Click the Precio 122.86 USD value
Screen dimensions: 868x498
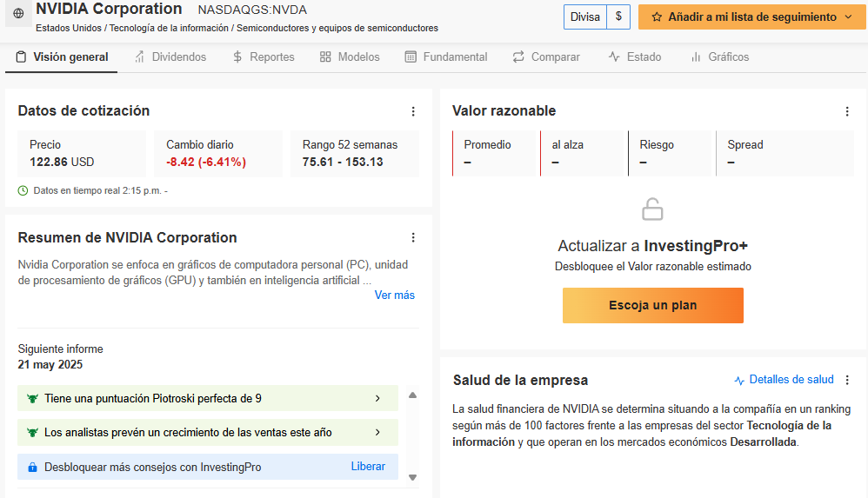click(x=62, y=163)
